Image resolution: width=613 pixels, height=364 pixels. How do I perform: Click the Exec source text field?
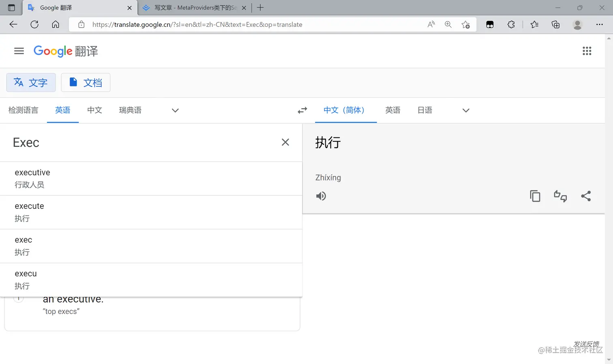tap(142, 143)
